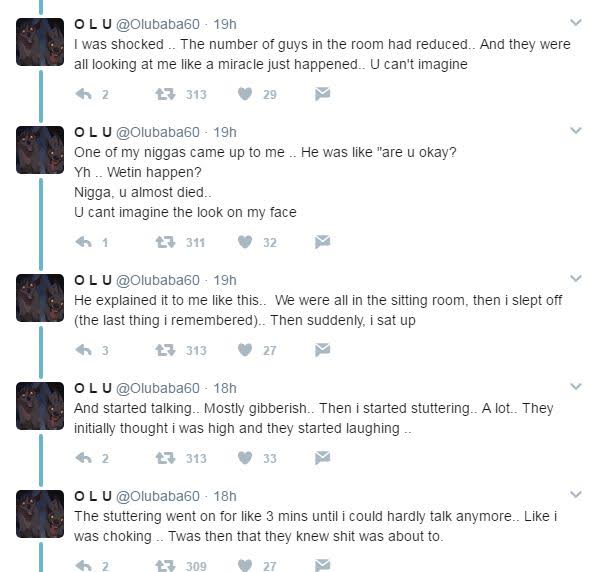Screen dimensions: 608x572
Task: Send the "I was shocked" tweet by direct message
Action: pyautogui.click(x=322, y=94)
